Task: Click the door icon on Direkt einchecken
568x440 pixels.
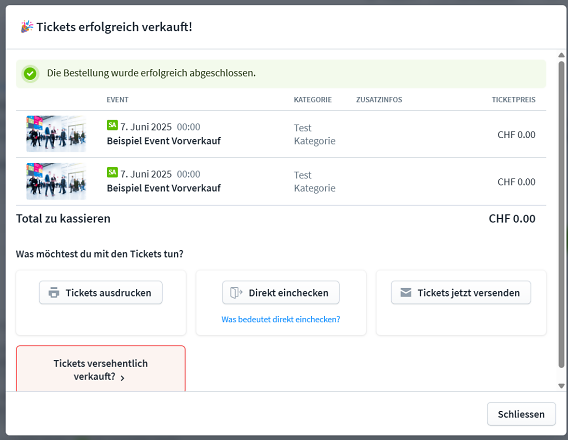Action: click(x=236, y=293)
